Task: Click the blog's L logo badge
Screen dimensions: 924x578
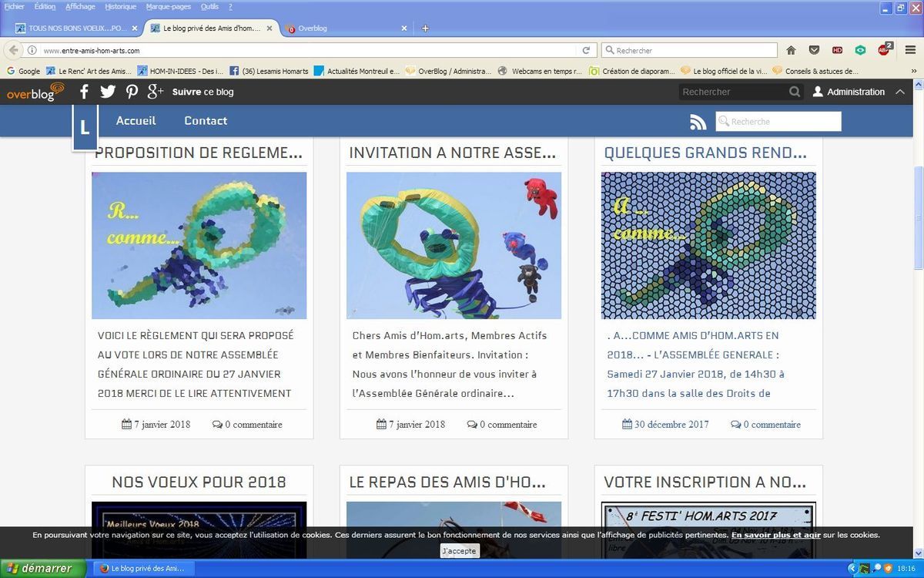Action: 85,127
